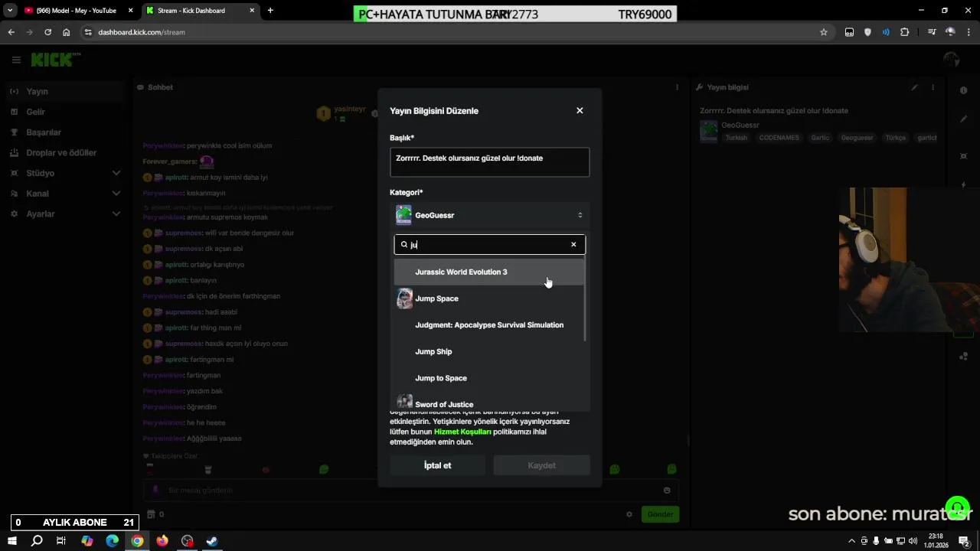Open Steam from the taskbar
The height and width of the screenshot is (551, 980).
click(212, 541)
